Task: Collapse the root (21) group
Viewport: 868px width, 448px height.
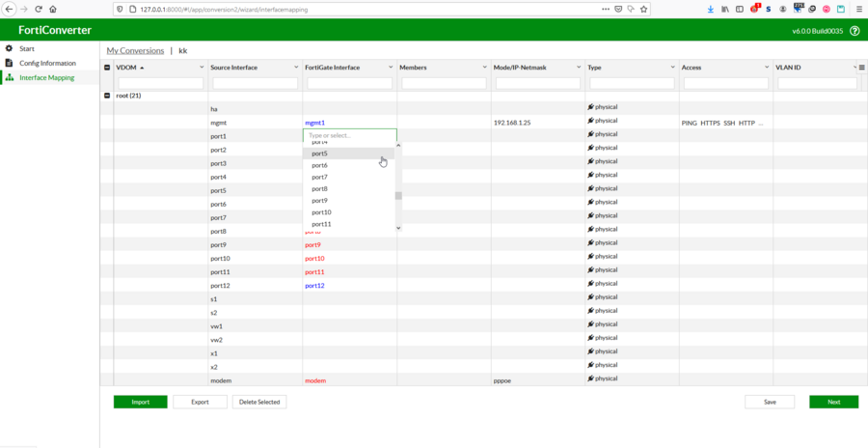Action: click(107, 96)
